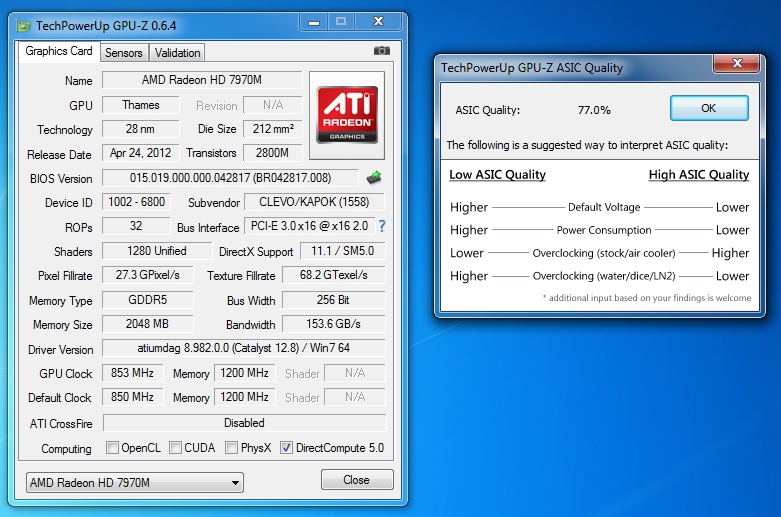The image size is (781, 517).
Task: Click OK in the ASIC Quality dialog
Action: (709, 108)
